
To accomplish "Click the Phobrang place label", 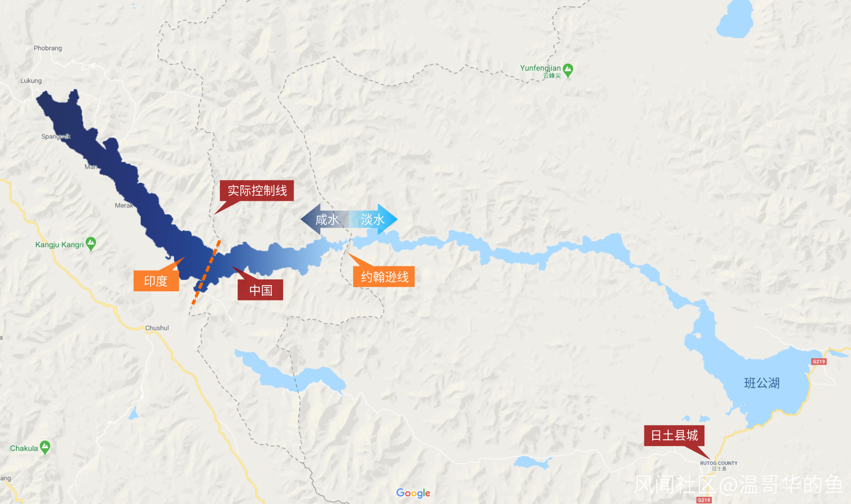I will coord(48,48).
